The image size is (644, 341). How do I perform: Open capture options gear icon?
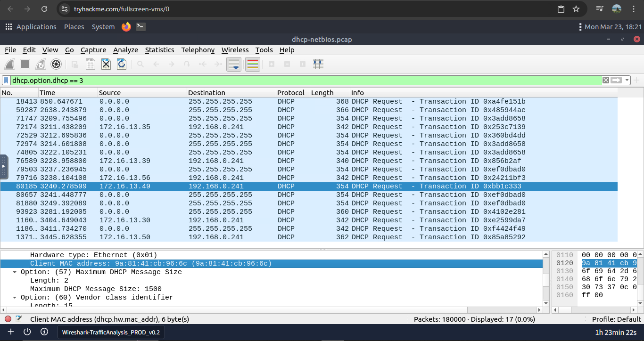[x=56, y=64]
